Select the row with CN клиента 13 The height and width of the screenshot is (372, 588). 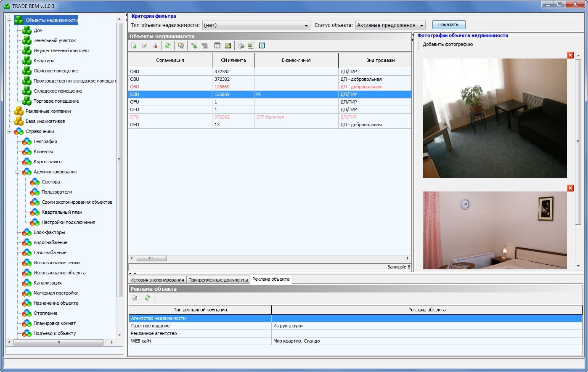pyautogui.click(x=270, y=125)
